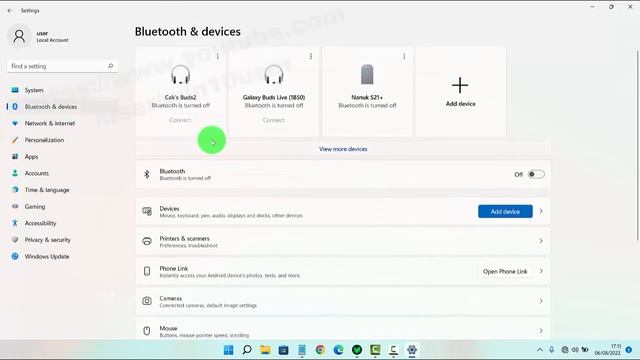The height and width of the screenshot is (360, 640).
Task: Expand the Devices row chevron
Action: tap(541, 211)
